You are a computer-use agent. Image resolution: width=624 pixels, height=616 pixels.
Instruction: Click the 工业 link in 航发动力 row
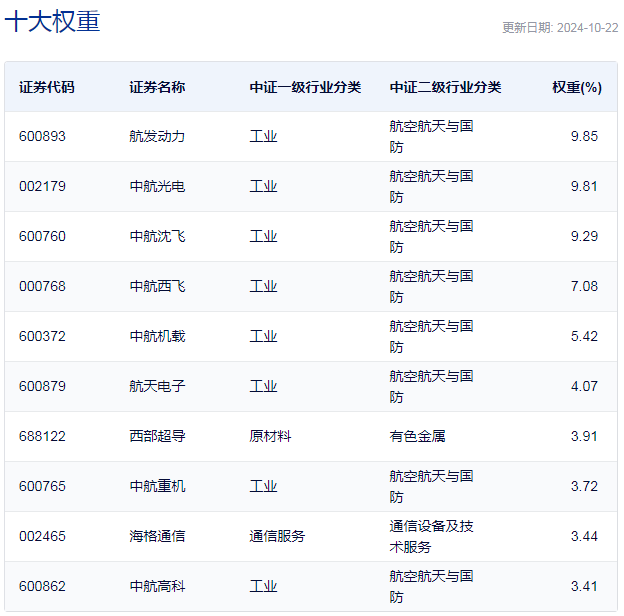click(263, 136)
